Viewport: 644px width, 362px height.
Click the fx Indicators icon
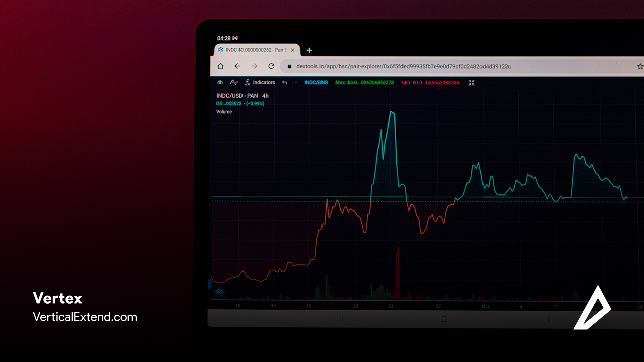pos(247,82)
